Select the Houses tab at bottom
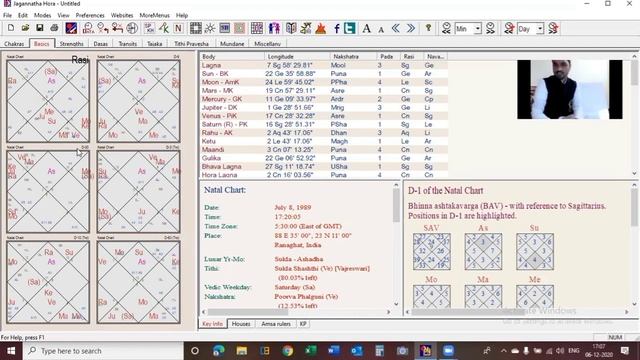Screen dimensions: 640x360 [x=241, y=324]
